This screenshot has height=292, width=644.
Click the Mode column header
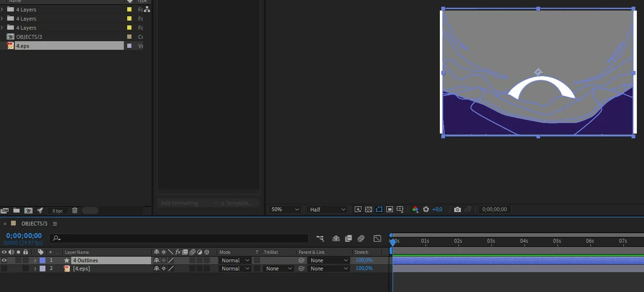click(x=225, y=252)
